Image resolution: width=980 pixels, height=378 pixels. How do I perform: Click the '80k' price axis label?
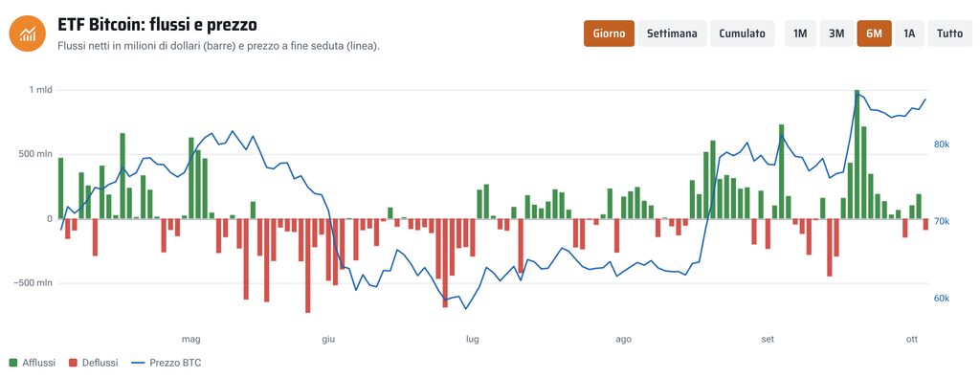(x=942, y=145)
